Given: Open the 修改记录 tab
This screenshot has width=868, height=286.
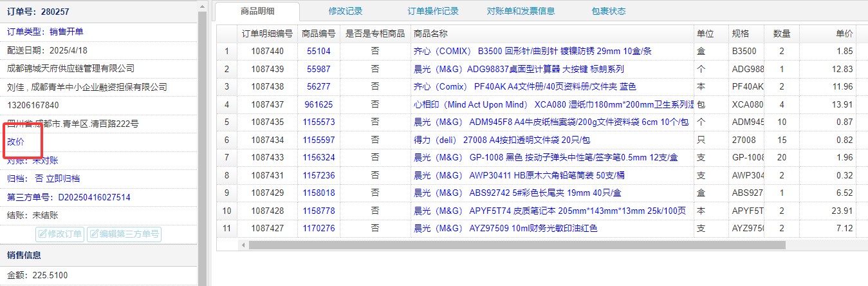Looking at the screenshot, I should tap(346, 11).
